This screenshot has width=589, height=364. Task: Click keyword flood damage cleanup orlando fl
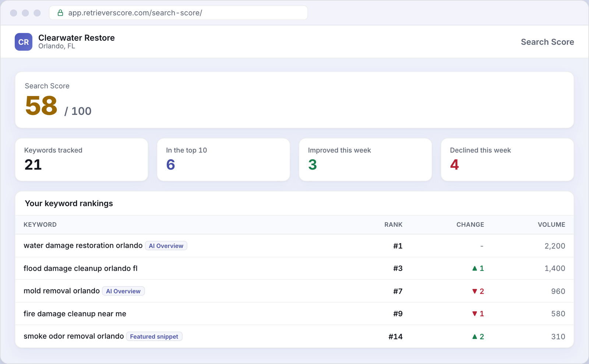[x=81, y=268]
